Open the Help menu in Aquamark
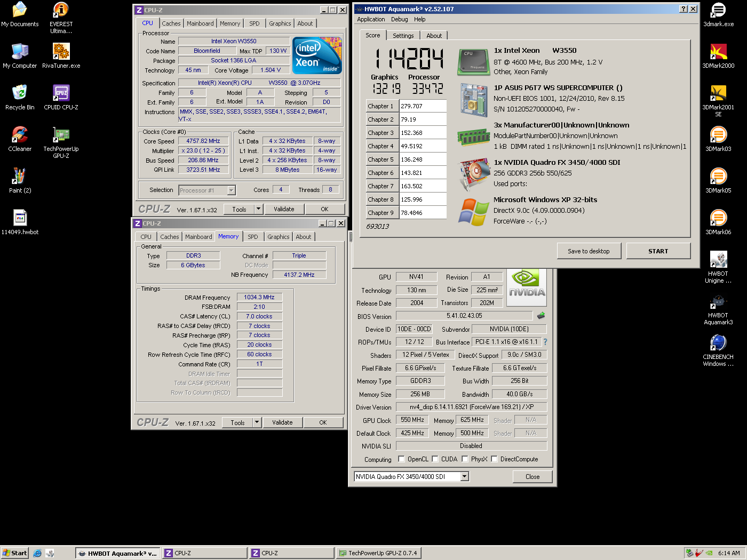Image resolution: width=747 pixels, height=560 pixels. (x=420, y=19)
